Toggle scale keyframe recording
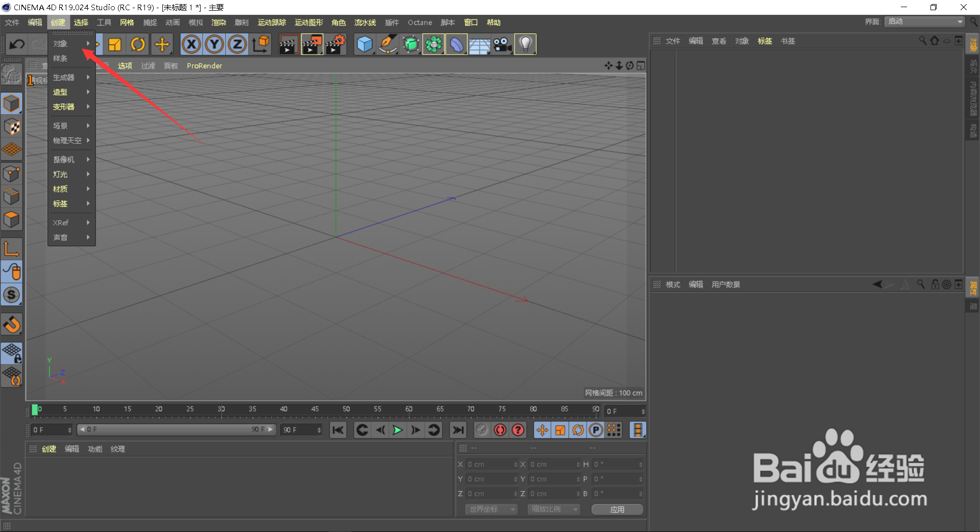This screenshot has height=532, width=980. coord(560,430)
